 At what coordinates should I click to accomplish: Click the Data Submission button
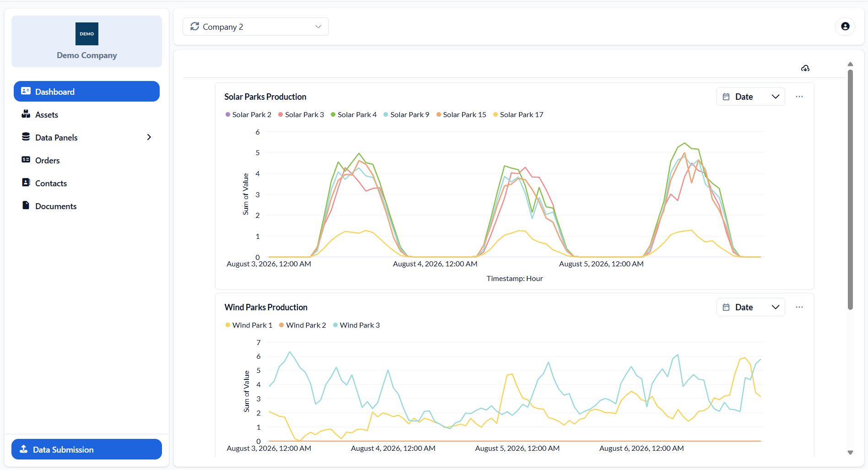(87, 449)
